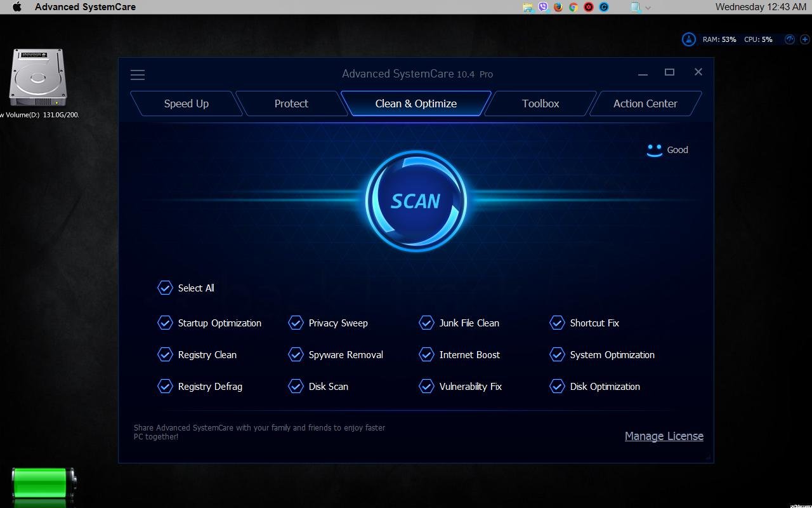Click the blue C icon in top bar
This screenshot has width=812, height=508.
(x=604, y=7)
